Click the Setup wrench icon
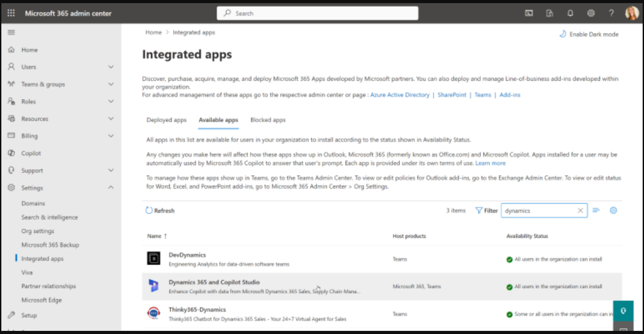The image size is (644, 334). (12, 315)
